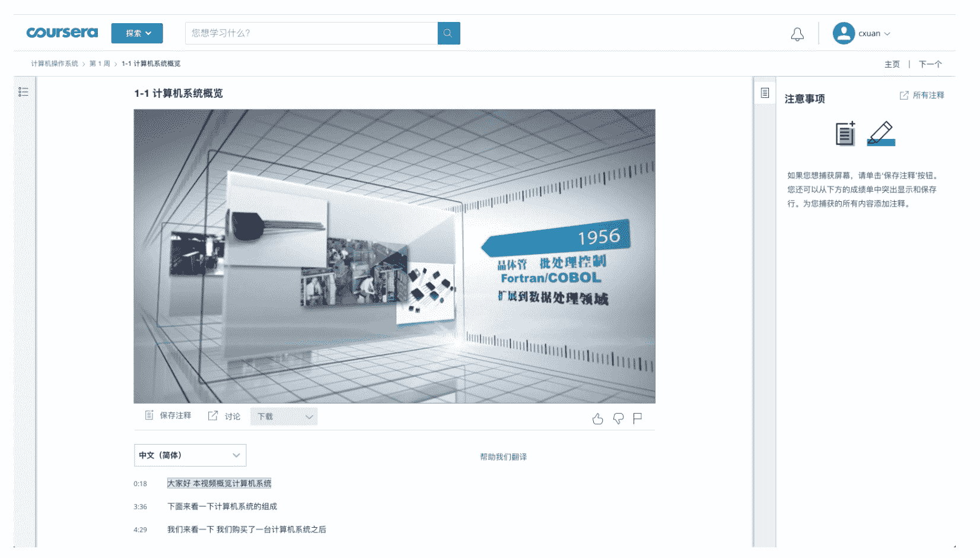The image size is (980, 558).
Task: Click the thumbs up icon
Action: [597, 419]
